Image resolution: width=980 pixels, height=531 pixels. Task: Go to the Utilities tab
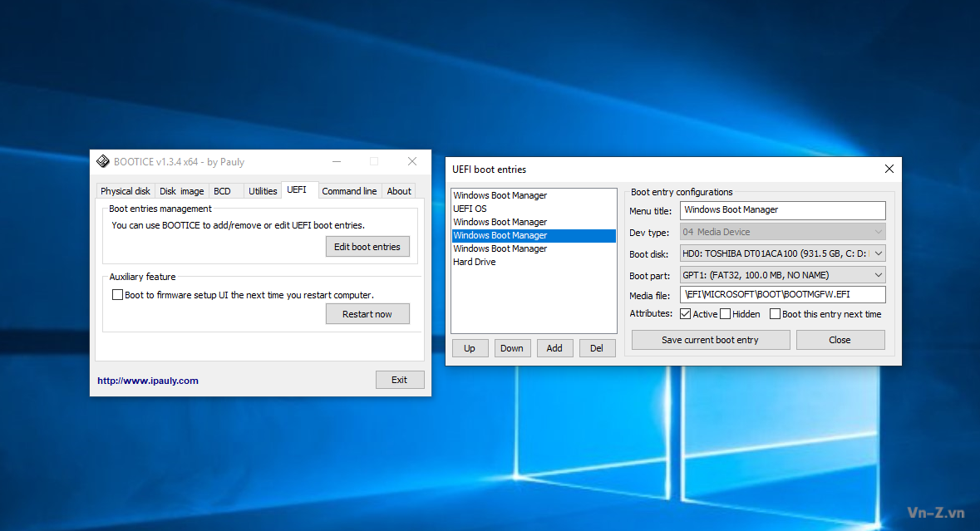coord(263,191)
